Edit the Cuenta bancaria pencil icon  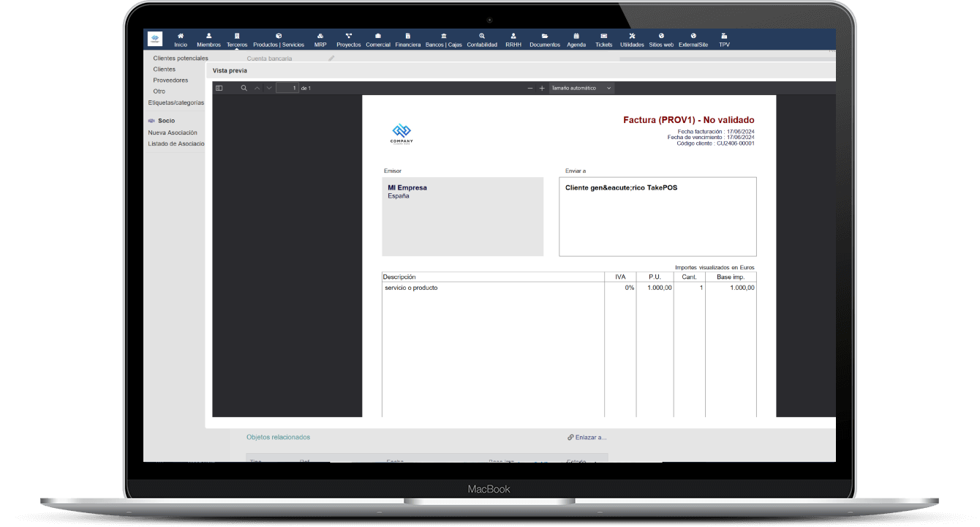[x=331, y=58]
